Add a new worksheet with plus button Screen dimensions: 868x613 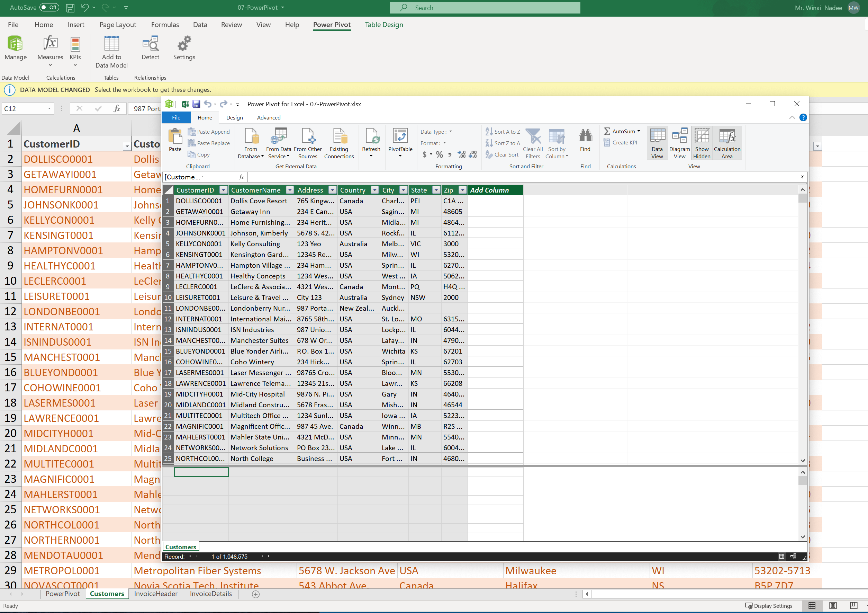[256, 594]
